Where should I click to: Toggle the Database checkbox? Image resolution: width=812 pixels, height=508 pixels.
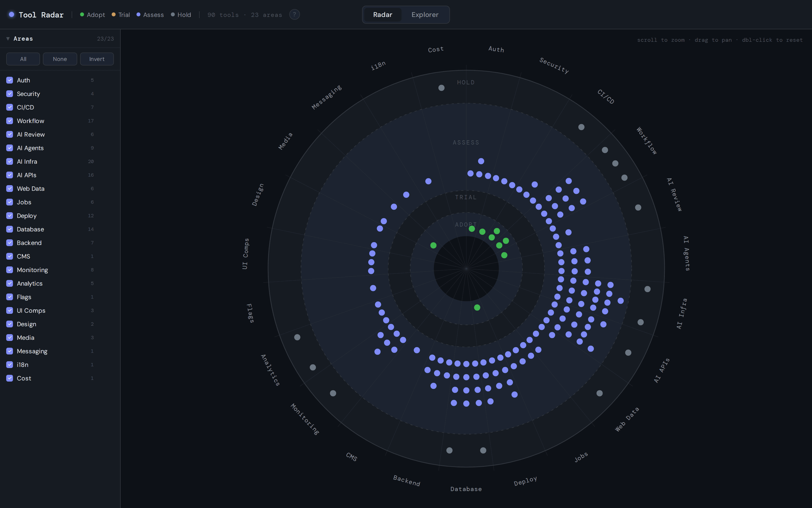point(10,229)
